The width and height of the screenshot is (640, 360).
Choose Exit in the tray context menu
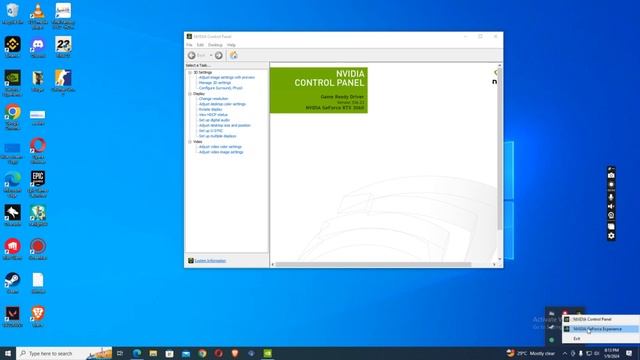coord(600,338)
